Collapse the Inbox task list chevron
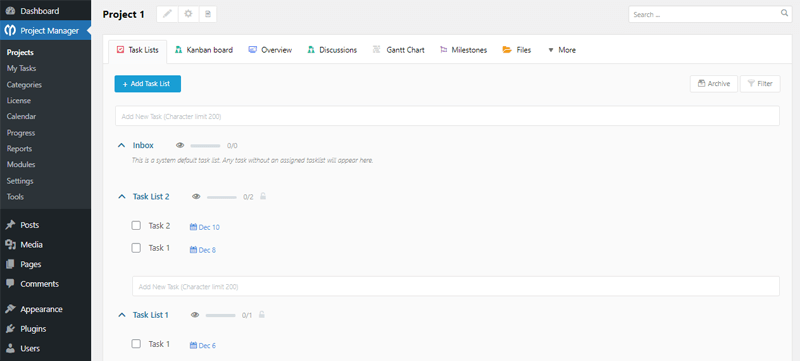Viewport: 800px width, 361px height. coord(121,145)
